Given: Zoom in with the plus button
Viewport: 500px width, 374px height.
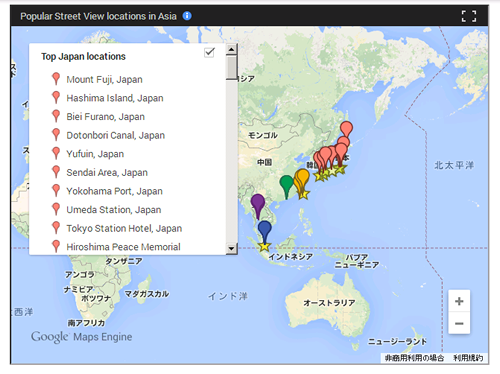Looking at the screenshot, I should point(459,301).
